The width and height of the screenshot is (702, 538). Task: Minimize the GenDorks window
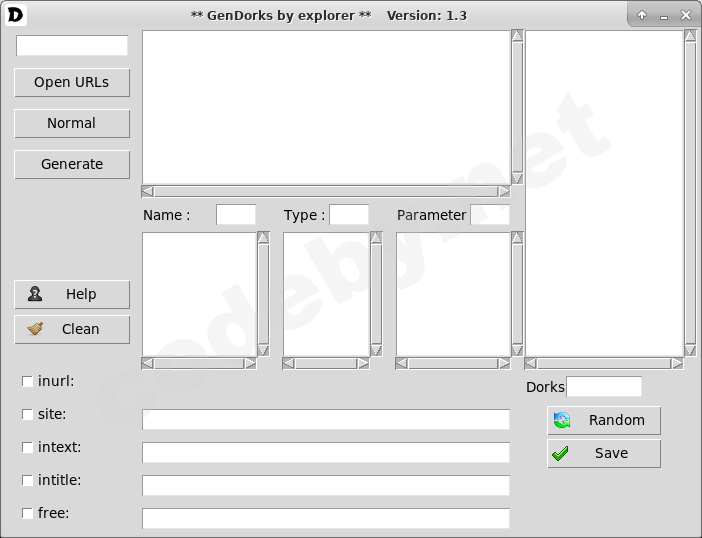(x=664, y=16)
